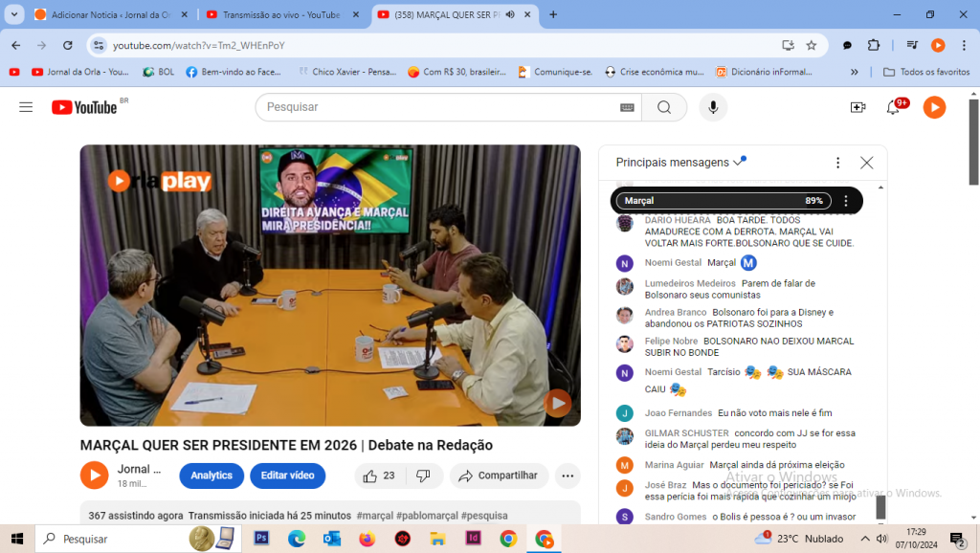Open the Todos os favoritos folder
Screen dimensions: 980x553
[926, 72]
